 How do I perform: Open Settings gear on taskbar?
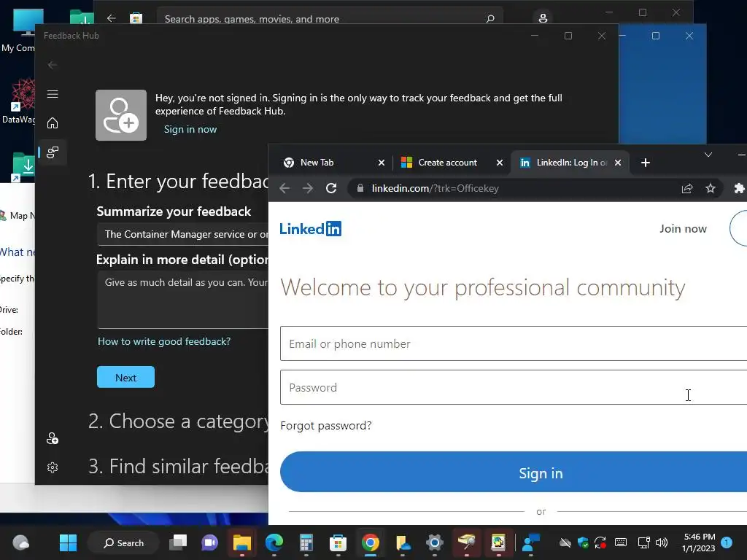pyautogui.click(x=435, y=542)
